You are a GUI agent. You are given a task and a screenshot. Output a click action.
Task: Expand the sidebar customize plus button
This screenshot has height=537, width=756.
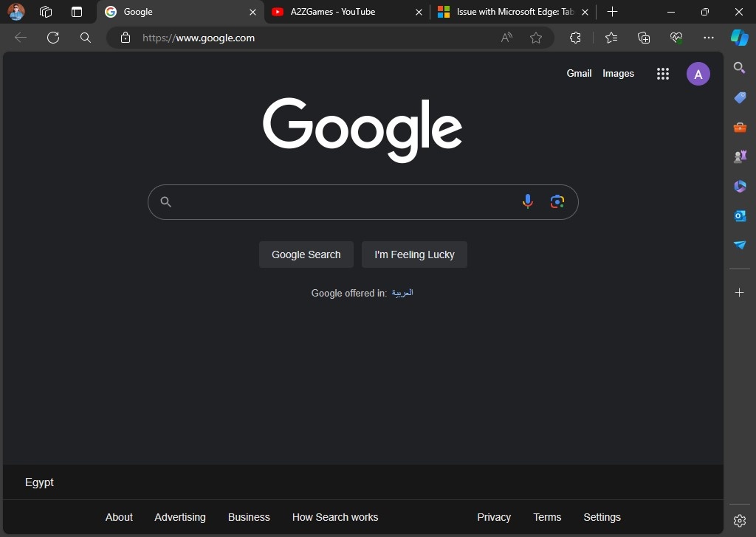tap(740, 292)
